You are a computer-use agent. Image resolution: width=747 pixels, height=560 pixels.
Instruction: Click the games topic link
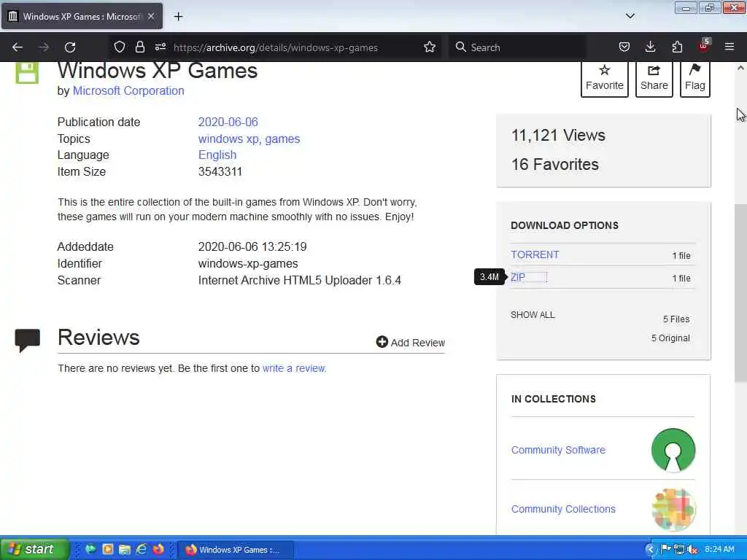(x=282, y=139)
